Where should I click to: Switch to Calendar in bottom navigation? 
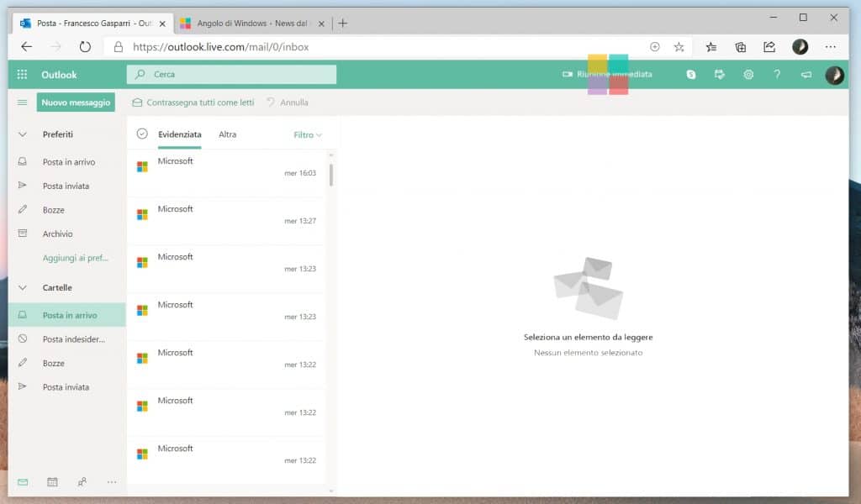coord(52,482)
